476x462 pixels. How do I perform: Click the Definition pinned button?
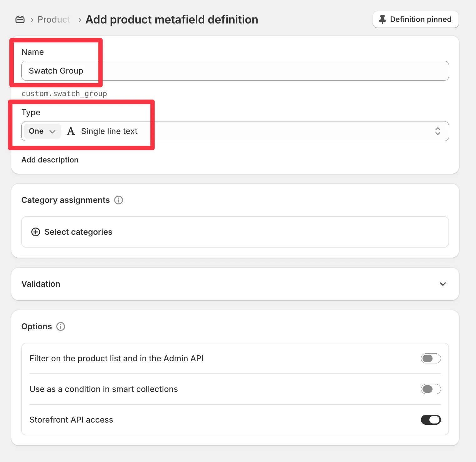tap(416, 19)
